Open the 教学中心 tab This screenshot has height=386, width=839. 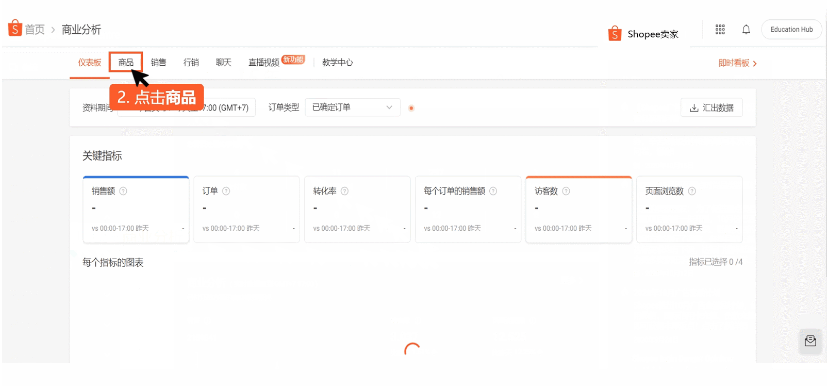[x=338, y=63]
